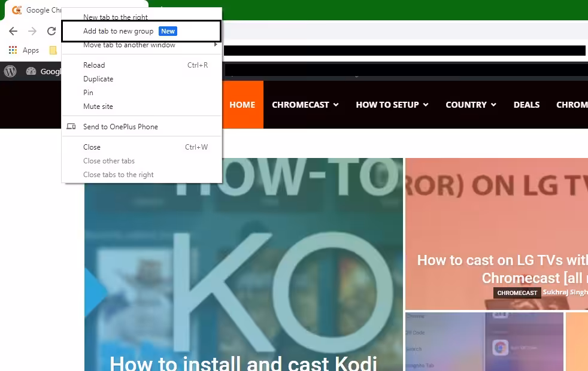Reload the page using the toolbar refresh icon

(x=51, y=31)
